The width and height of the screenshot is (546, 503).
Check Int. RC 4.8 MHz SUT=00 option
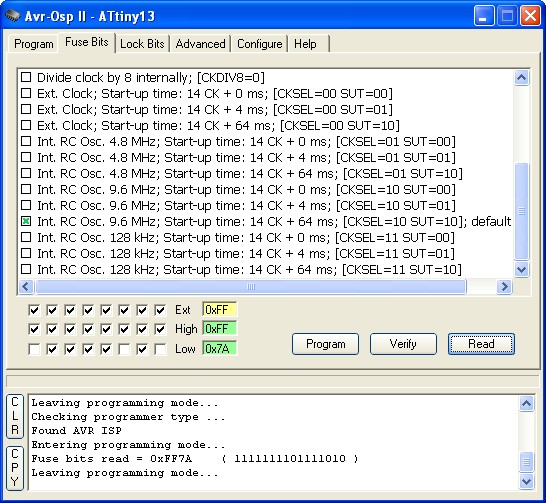tap(26, 141)
